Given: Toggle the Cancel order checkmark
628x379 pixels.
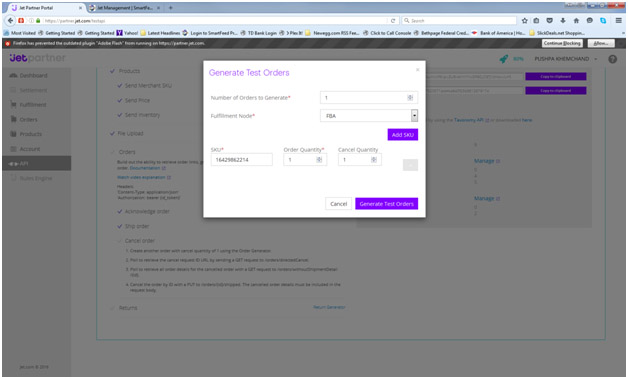Looking at the screenshot, I should (x=120, y=240).
